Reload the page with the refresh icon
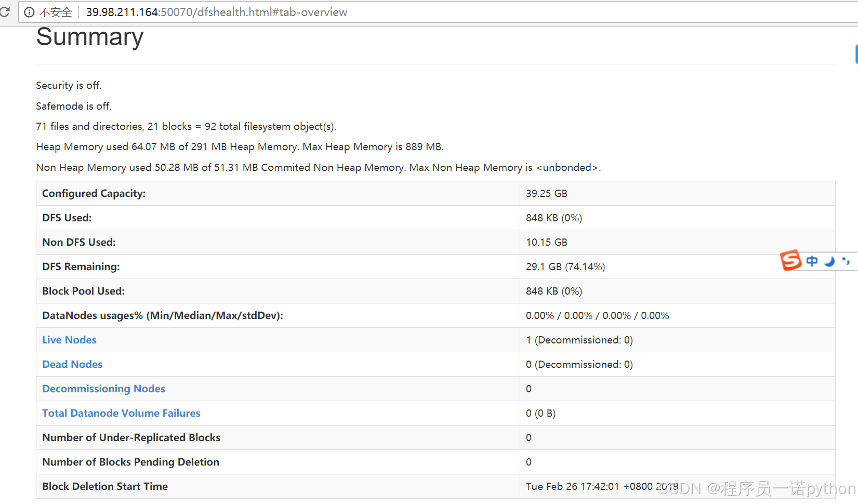 click(x=5, y=11)
